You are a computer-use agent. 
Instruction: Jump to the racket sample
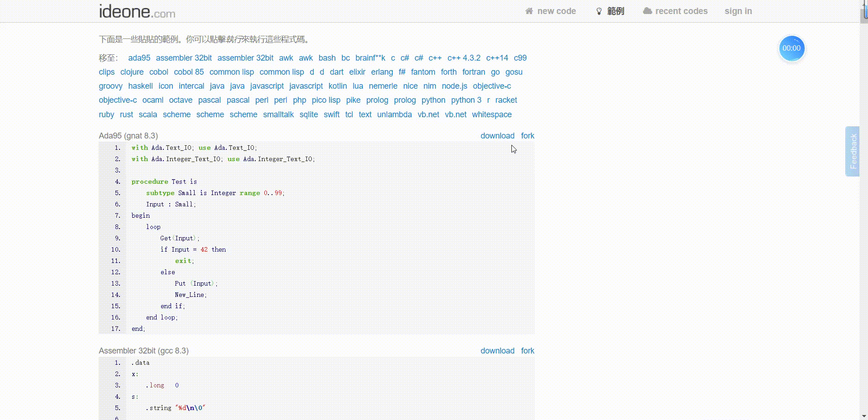tap(506, 100)
